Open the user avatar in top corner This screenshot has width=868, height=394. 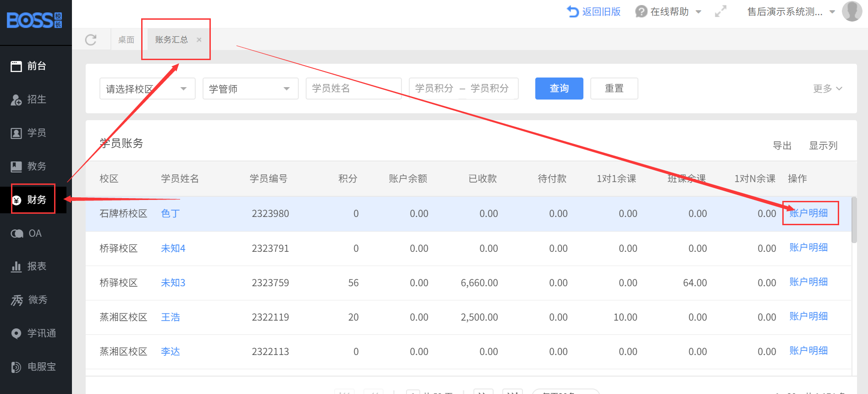(852, 11)
